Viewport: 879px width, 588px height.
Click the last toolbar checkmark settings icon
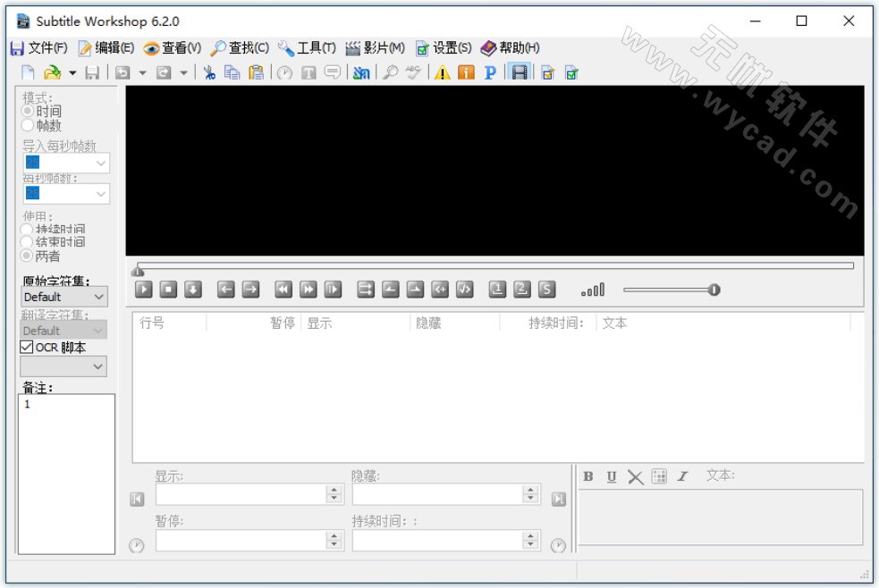coord(571,72)
